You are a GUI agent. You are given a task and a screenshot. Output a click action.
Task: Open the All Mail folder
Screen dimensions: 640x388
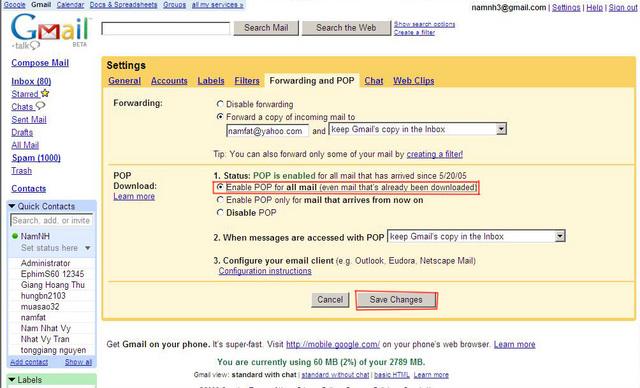click(x=25, y=145)
